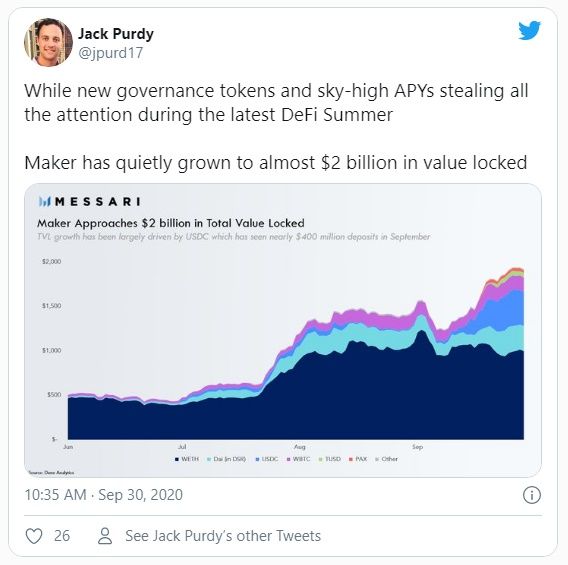Image resolution: width=568 pixels, height=565 pixels.
Task: Click the 26 likes count
Action: pyautogui.click(x=62, y=536)
